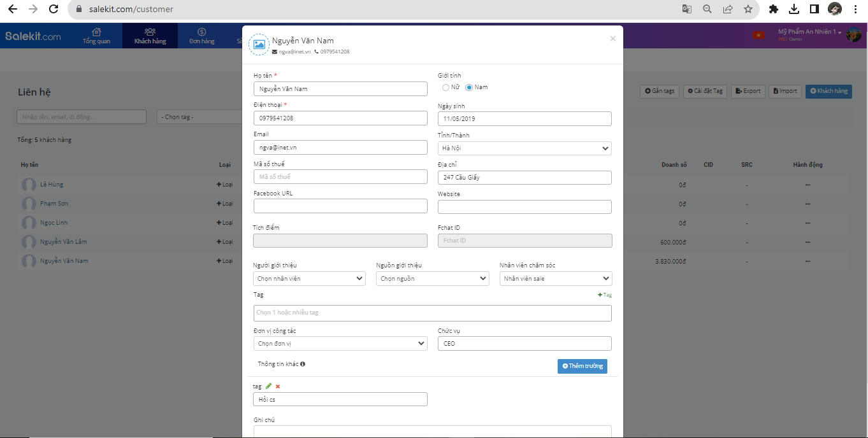Open the Đơn hàng menu tab
Viewport: 868px width, 438px height.
click(x=201, y=36)
